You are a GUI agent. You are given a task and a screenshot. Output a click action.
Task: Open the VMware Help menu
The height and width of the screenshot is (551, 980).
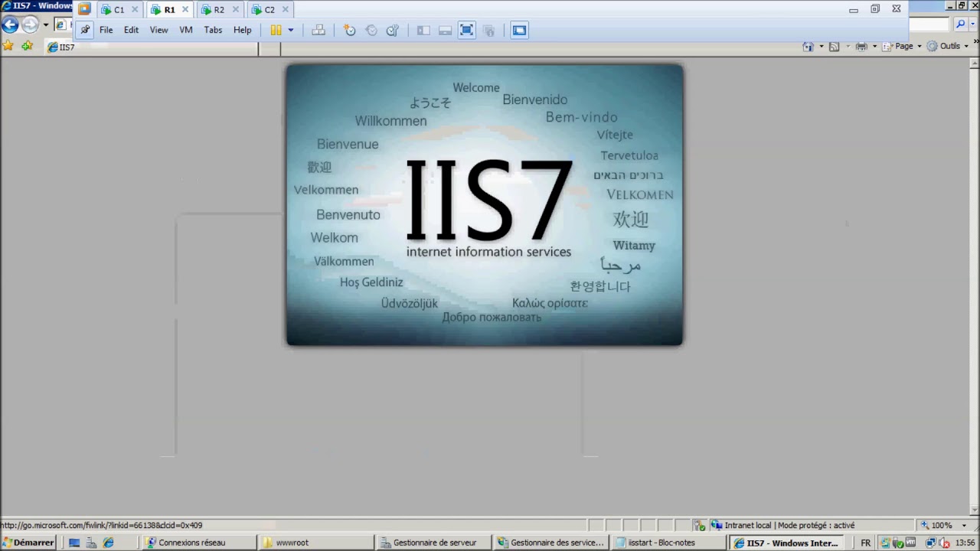243,30
